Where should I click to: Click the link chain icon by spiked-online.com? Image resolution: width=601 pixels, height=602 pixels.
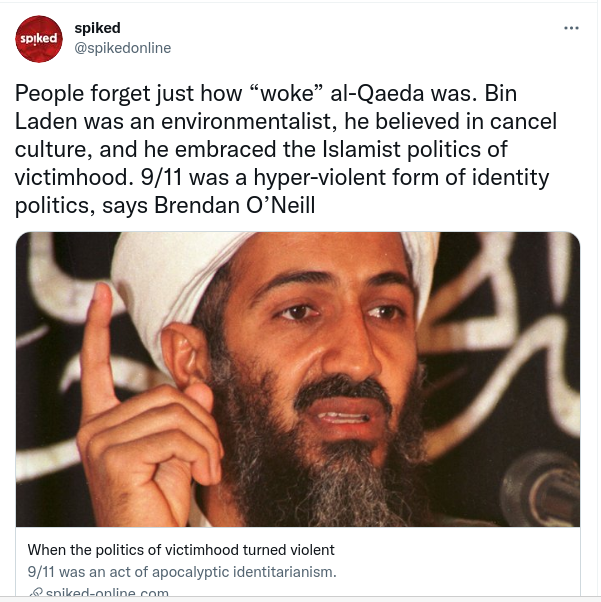coord(34,594)
